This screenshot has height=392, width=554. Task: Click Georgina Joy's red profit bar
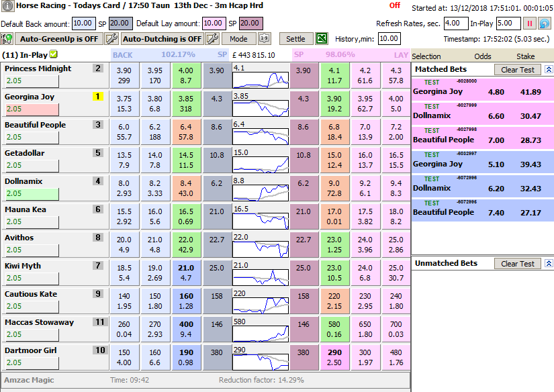click(x=31, y=109)
